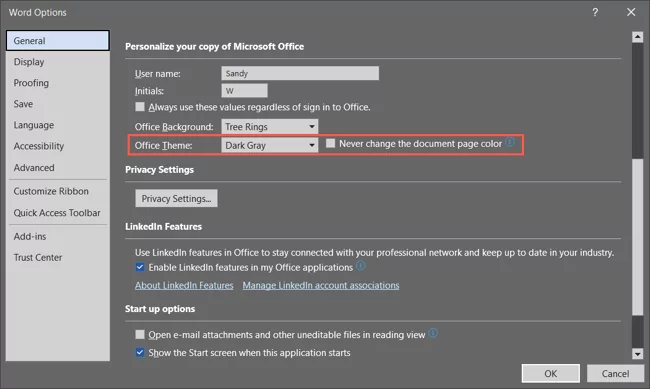This screenshot has height=389, width=650.
Task: Click the vertical scrollbar thumb
Action: [638, 236]
